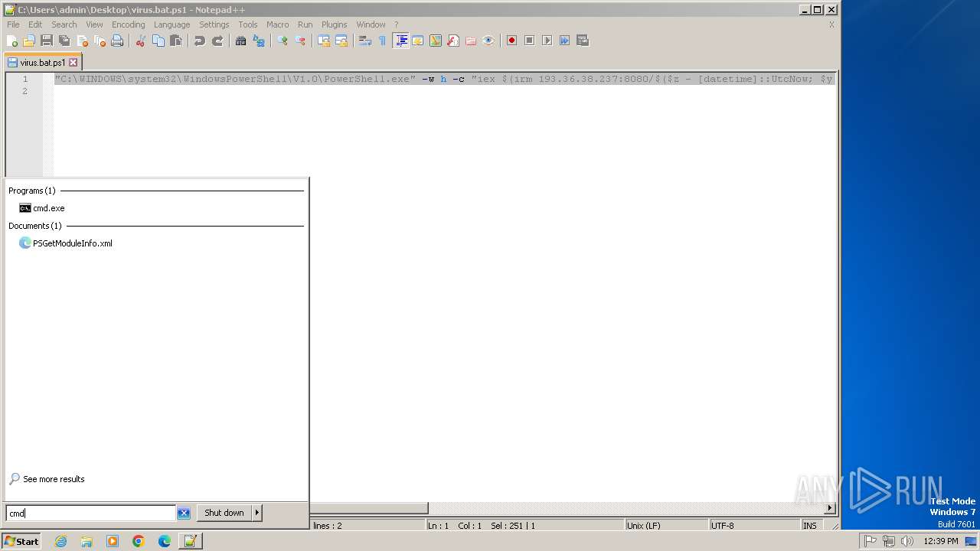This screenshot has height=551, width=980.
Task: Open the user defined language icon
Action: tap(418, 41)
